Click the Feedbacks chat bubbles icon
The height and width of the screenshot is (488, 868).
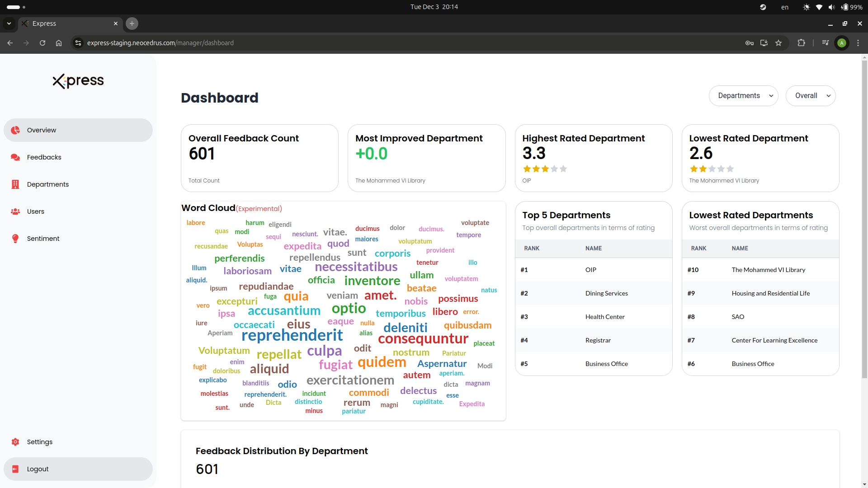15,157
